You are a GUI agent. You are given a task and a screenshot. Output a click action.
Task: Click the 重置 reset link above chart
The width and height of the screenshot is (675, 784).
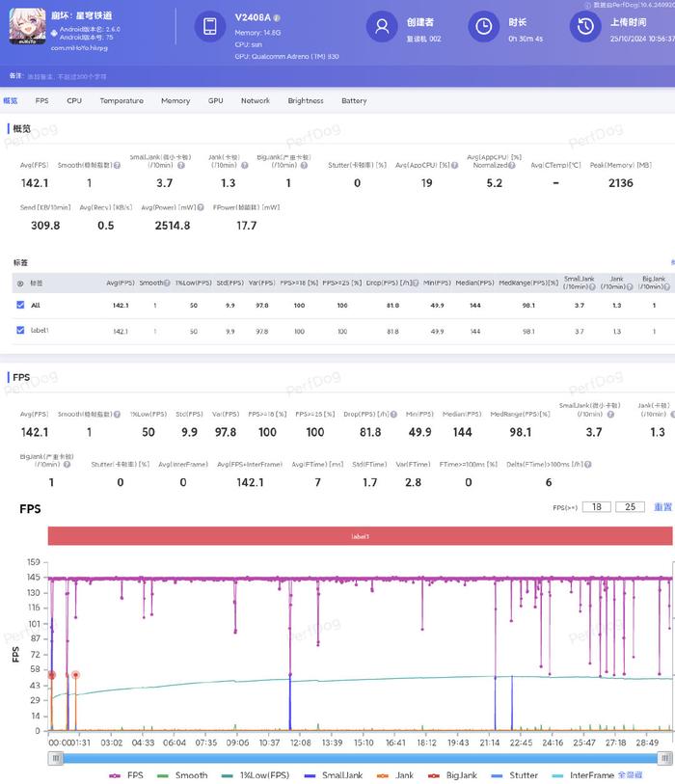click(662, 507)
